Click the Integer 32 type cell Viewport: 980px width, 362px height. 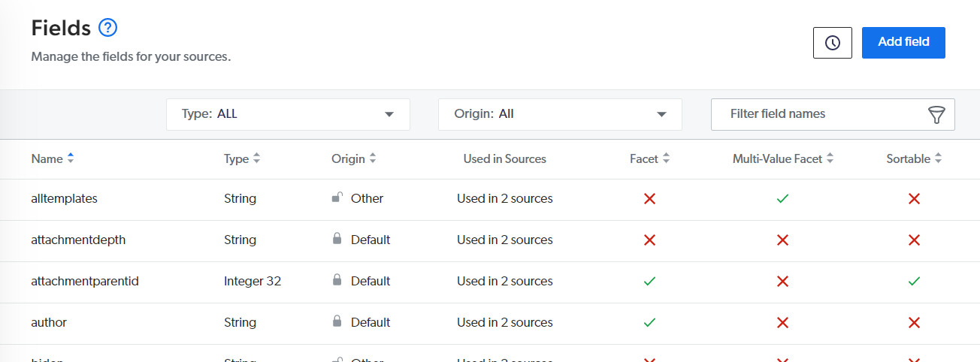[254, 281]
